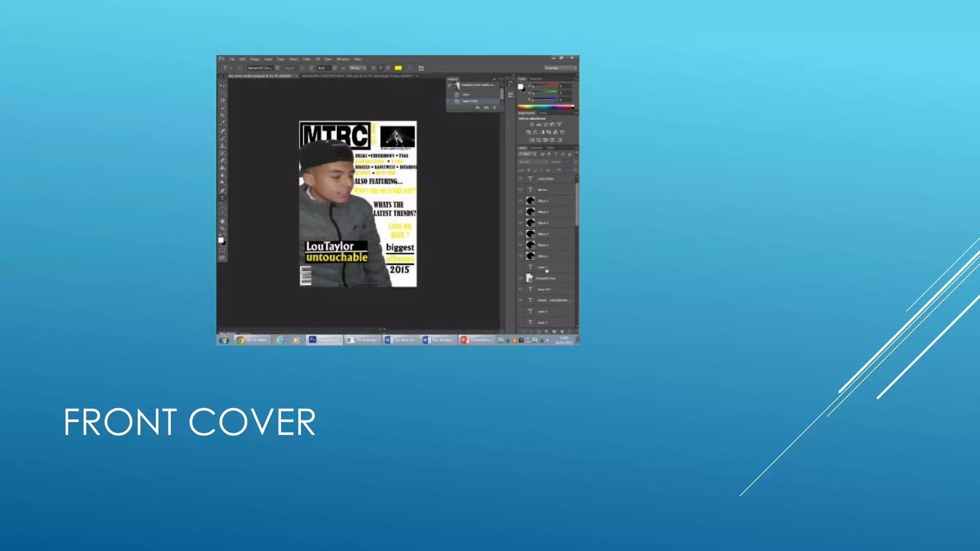Toggle visibility of the first Ellipse layer
This screenshot has width=980, height=551.
tap(521, 200)
